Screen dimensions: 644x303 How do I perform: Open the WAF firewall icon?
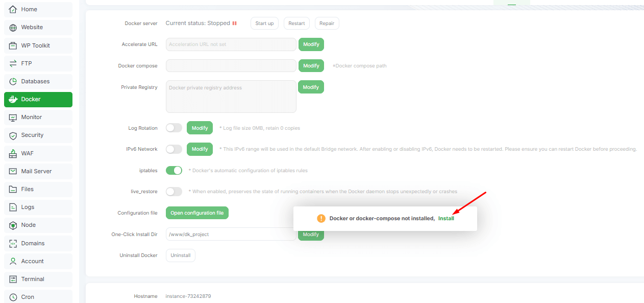pyautogui.click(x=13, y=153)
